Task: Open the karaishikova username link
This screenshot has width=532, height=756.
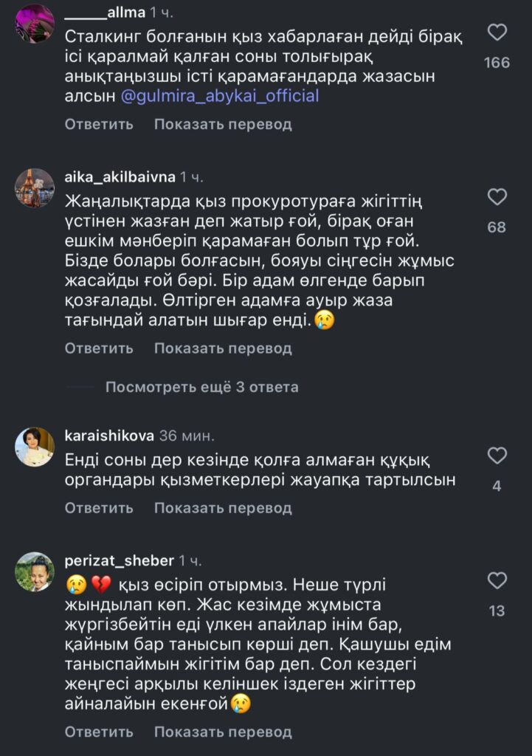Action: (x=109, y=435)
